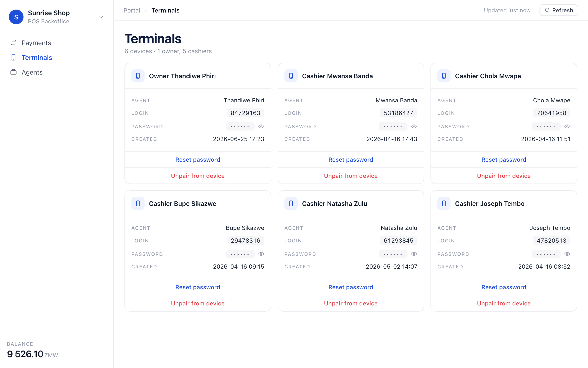Image resolution: width=588 pixels, height=368 pixels.
Task: Click login code 29478316
Action: [x=245, y=240]
